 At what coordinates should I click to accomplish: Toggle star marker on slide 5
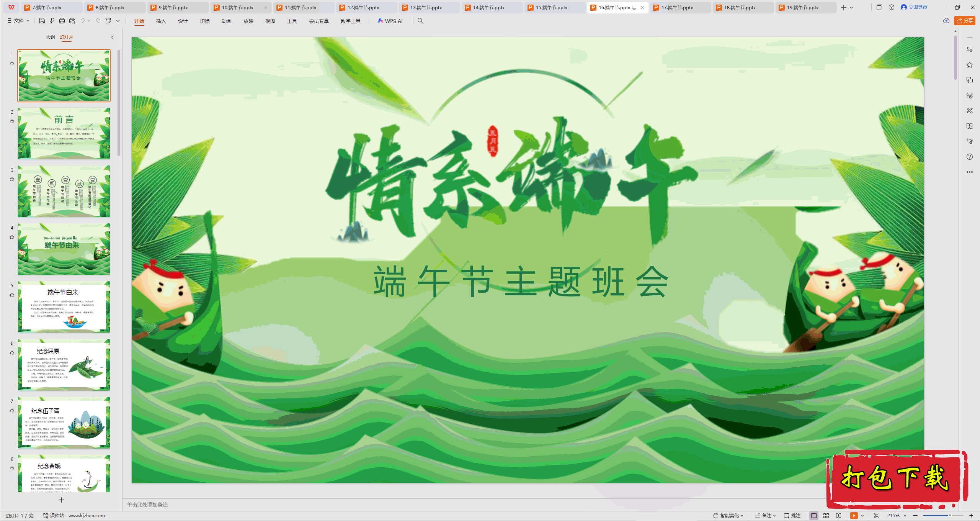12,295
